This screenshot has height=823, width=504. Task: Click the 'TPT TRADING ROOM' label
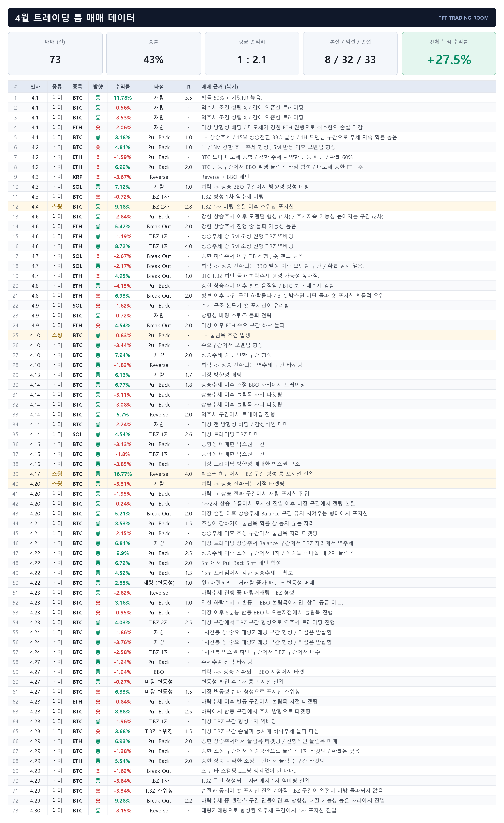click(463, 18)
